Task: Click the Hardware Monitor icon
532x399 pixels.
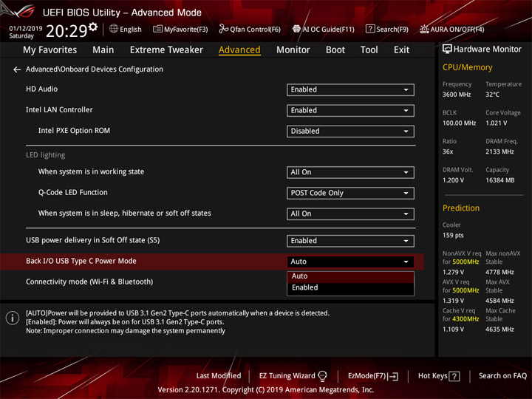Action: pyautogui.click(x=447, y=50)
